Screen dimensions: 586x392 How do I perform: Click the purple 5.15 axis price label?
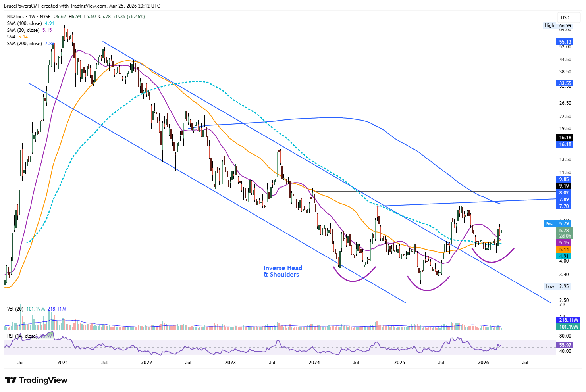(564, 243)
